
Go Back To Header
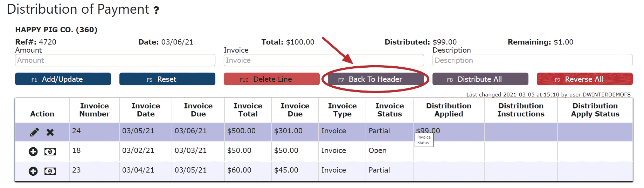pos(375,79)
